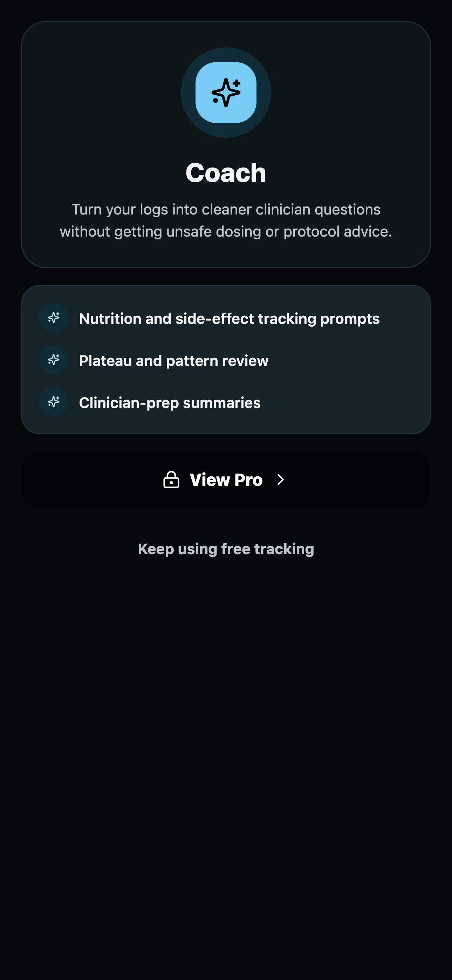Click sparkle icon beside Plateau and pattern review

(x=54, y=360)
